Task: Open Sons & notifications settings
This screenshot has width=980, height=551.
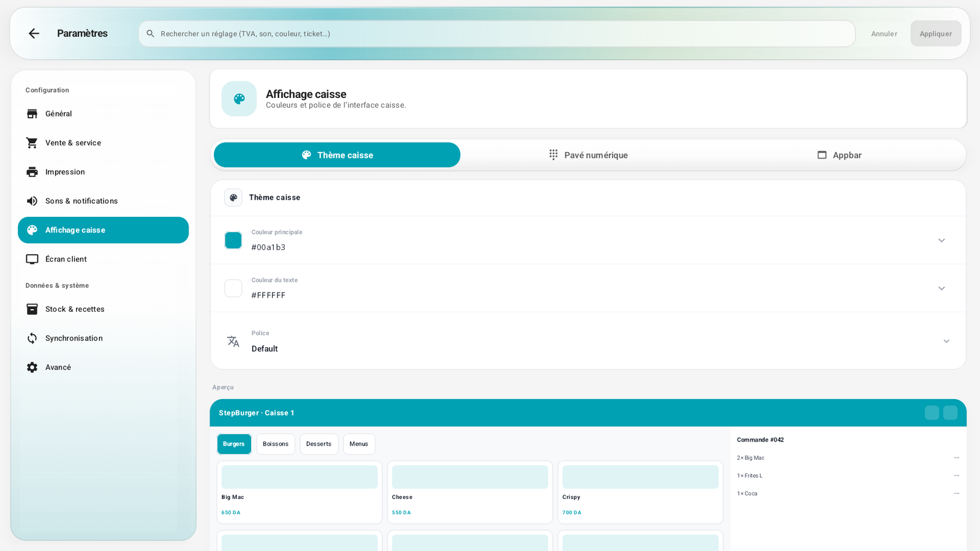Action: 103,201
